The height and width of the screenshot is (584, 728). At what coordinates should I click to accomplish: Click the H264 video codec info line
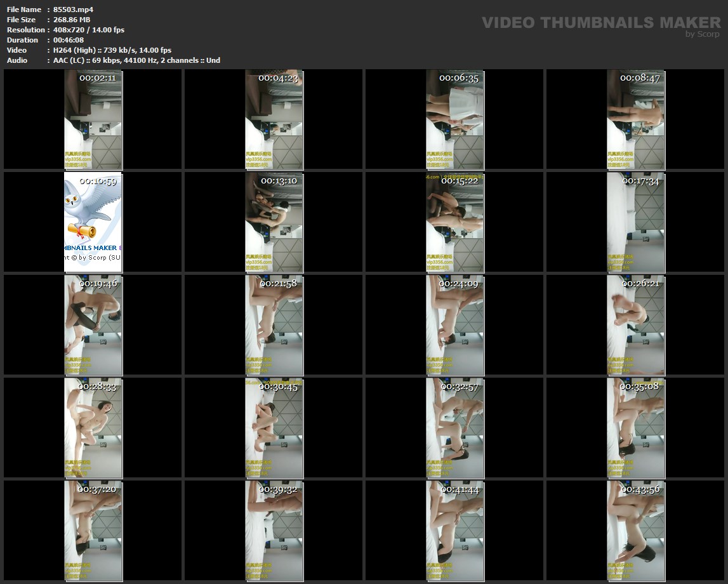point(112,50)
